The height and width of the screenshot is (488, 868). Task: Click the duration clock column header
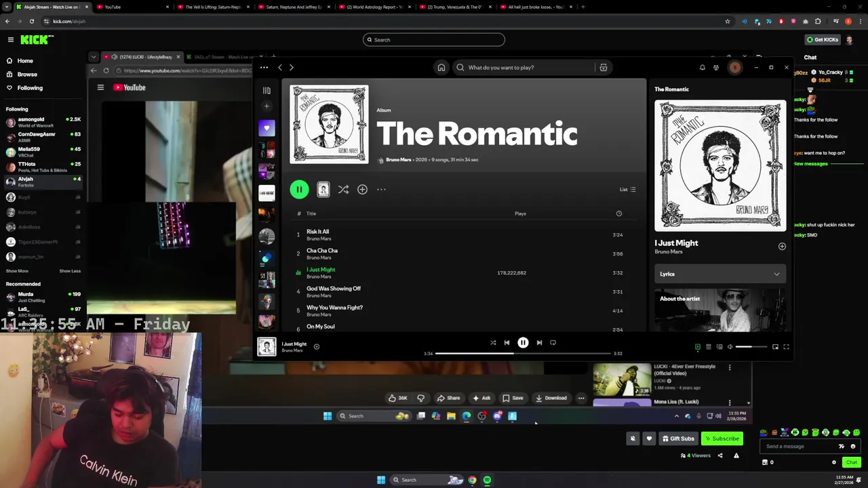pos(618,213)
